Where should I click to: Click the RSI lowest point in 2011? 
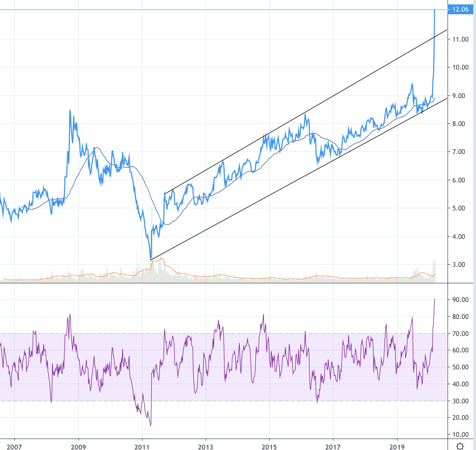(151, 426)
